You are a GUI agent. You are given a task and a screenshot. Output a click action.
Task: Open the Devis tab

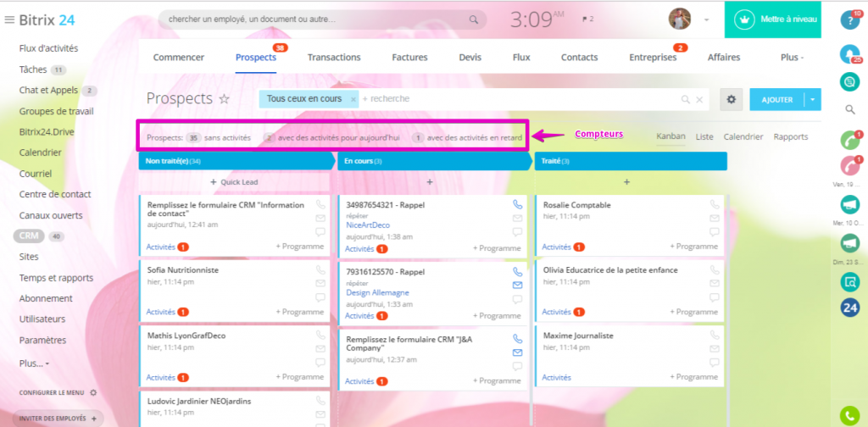click(470, 57)
